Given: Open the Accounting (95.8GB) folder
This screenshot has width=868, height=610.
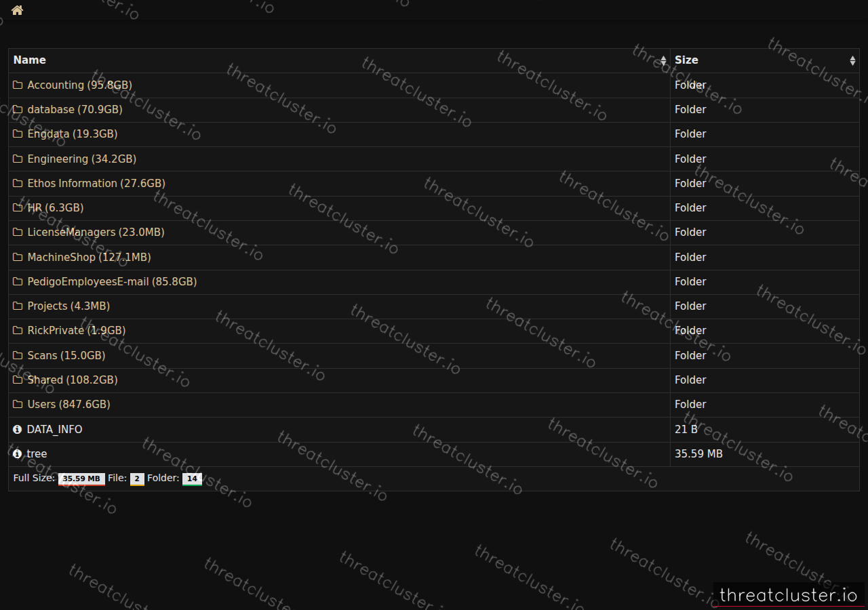Looking at the screenshot, I should click(80, 85).
